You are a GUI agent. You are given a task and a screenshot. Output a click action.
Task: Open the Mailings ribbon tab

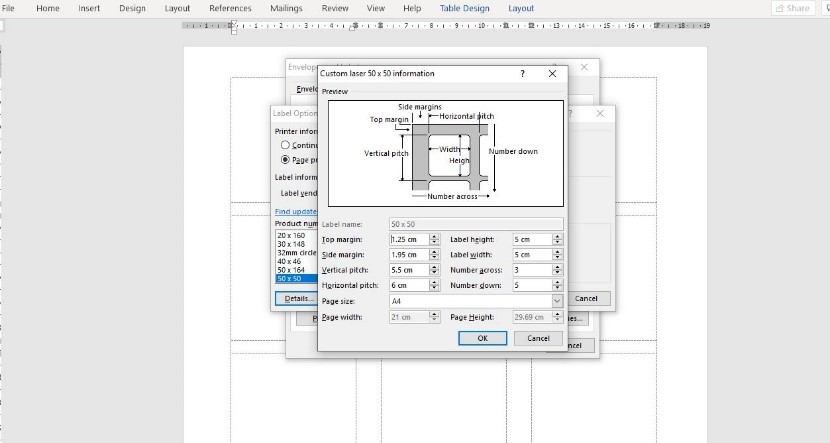[x=286, y=8]
